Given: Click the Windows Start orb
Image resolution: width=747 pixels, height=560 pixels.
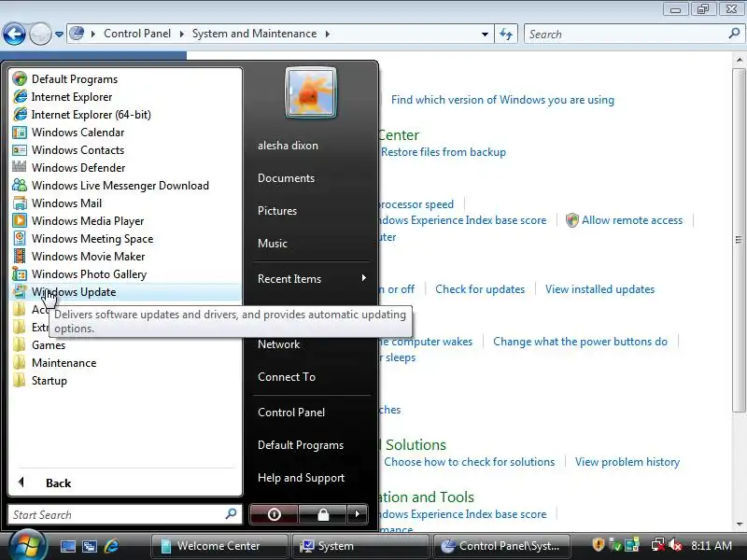Looking at the screenshot, I should (x=28, y=544).
